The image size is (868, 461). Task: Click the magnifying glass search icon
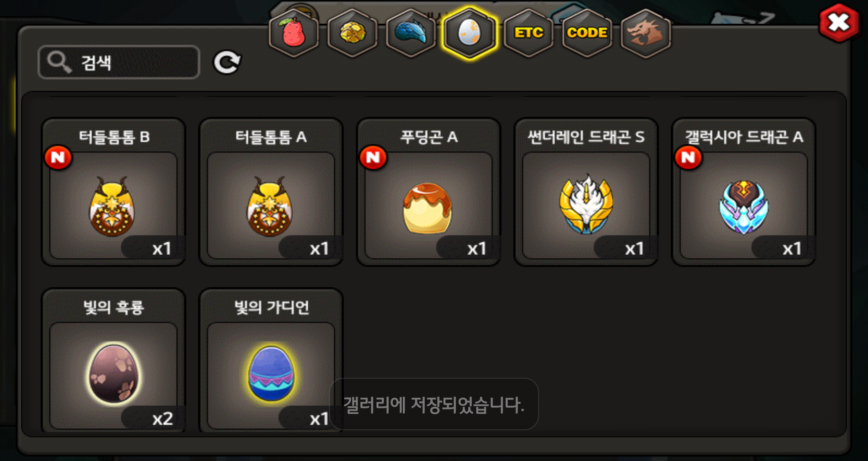[59, 62]
